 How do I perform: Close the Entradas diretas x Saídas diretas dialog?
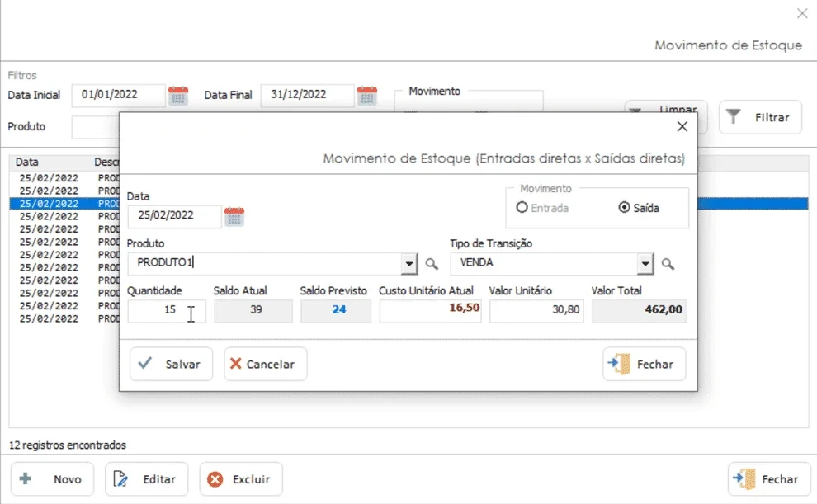pyautogui.click(x=682, y=126)
